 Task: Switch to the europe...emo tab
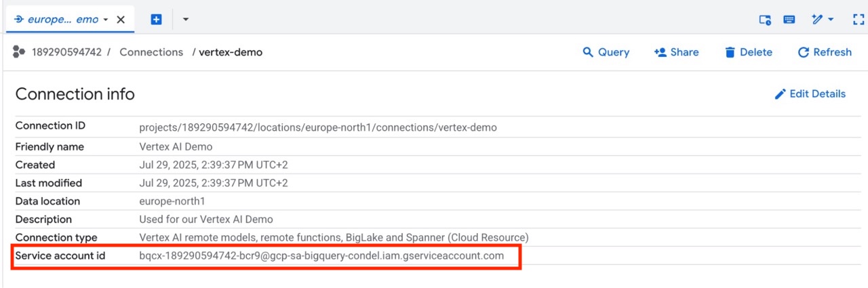tap(62, 20)
